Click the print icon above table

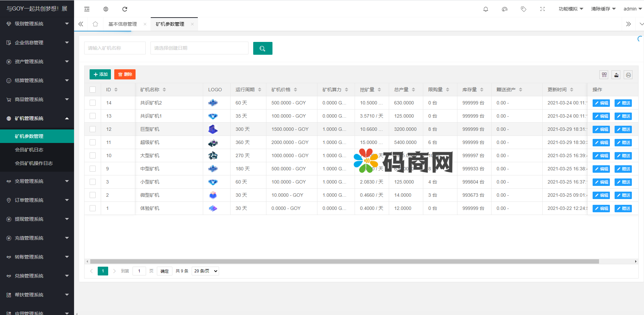(x=628, y=75)
